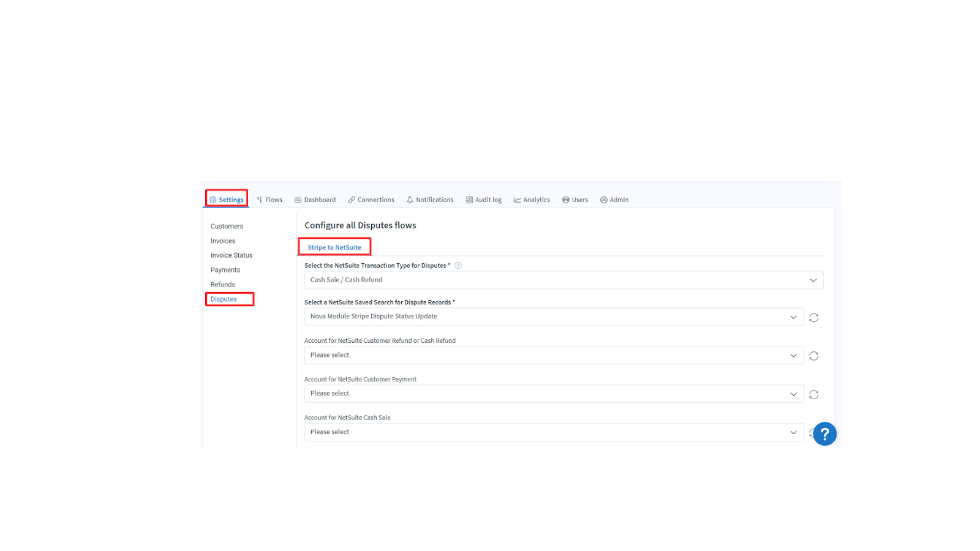Viewport: 980px width, 551px height.
Task: Click the Flows branch icon
Action: [x=260, y=200]
